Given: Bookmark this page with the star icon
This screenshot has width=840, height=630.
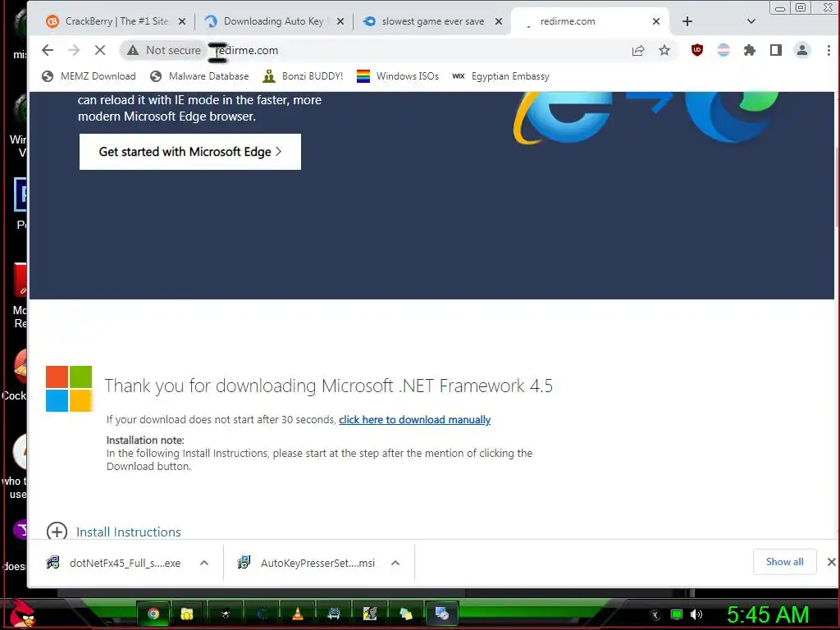Looking at the screenshot, I should [664, 50].
